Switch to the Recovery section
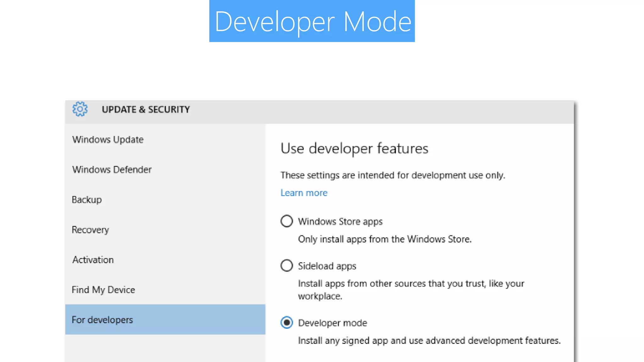The image size is (644, 362). pos(90,230)
